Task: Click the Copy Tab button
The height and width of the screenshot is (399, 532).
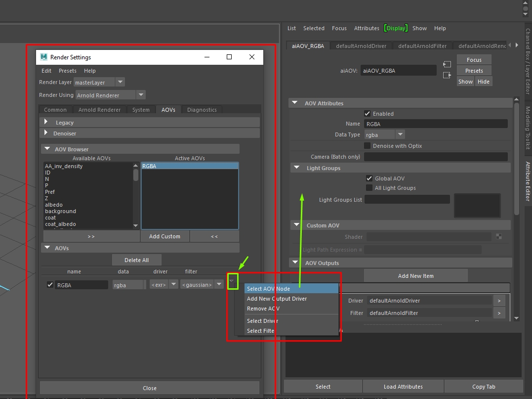Action: 484,387
